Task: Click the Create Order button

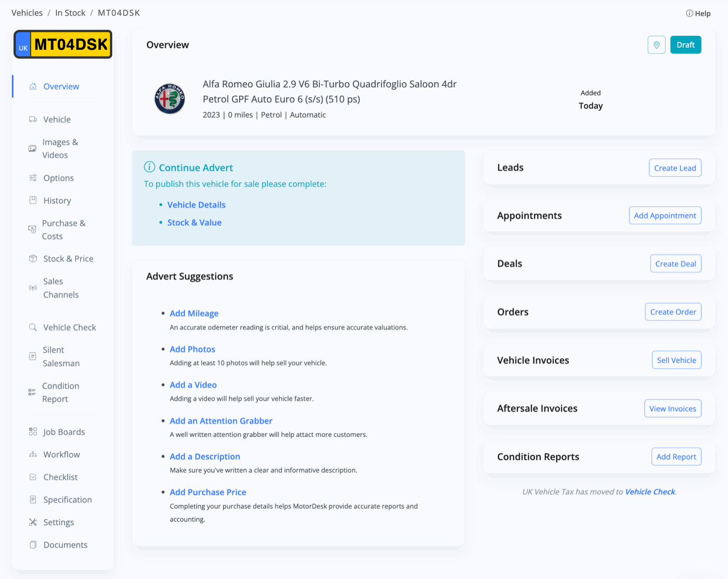Action: 673,312
